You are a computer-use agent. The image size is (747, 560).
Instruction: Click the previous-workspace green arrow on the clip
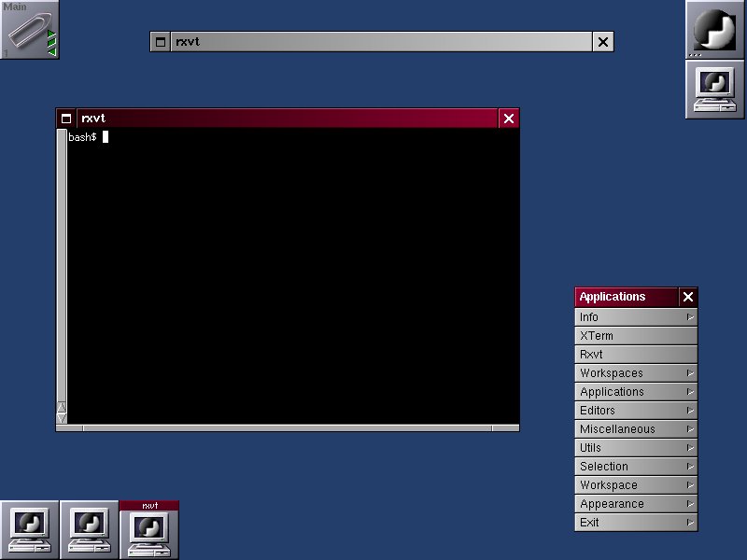52,51
